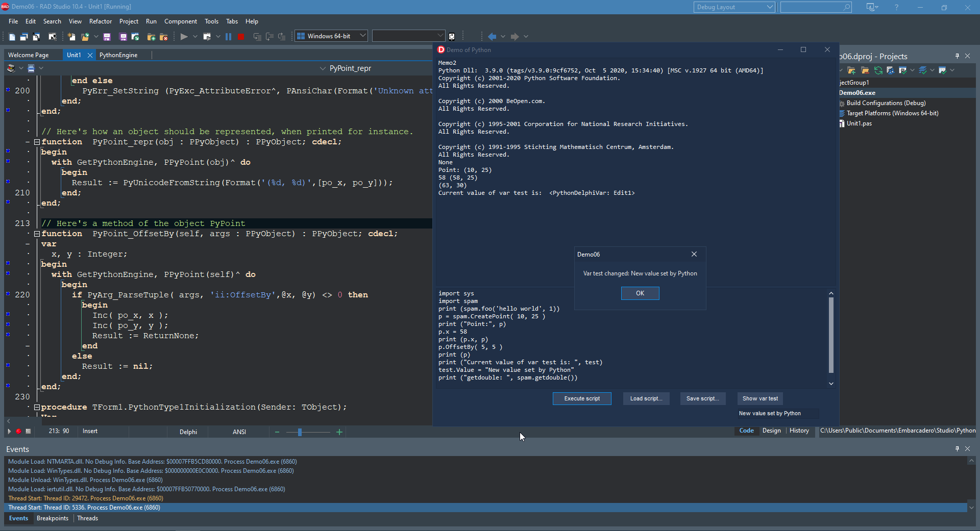Screen dimensions: 980x531
Task: Click the Load script... button
Action: pyautogui.click(x=646, y=398)
